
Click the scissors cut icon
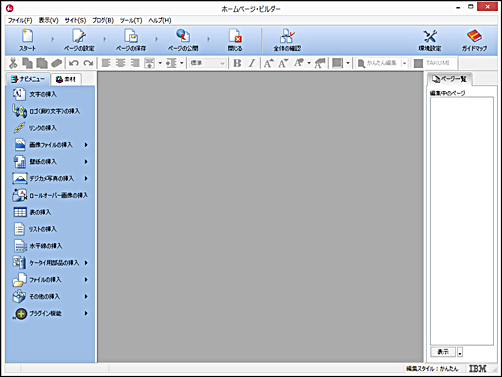tap(13, 63)
